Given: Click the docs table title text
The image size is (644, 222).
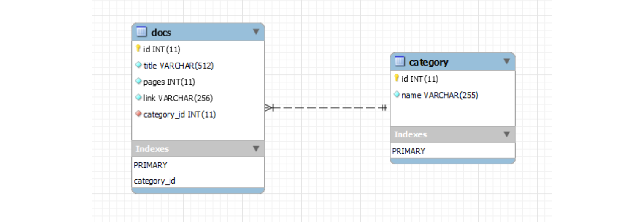Looking at the screenshot, I should tap(161, 33).
